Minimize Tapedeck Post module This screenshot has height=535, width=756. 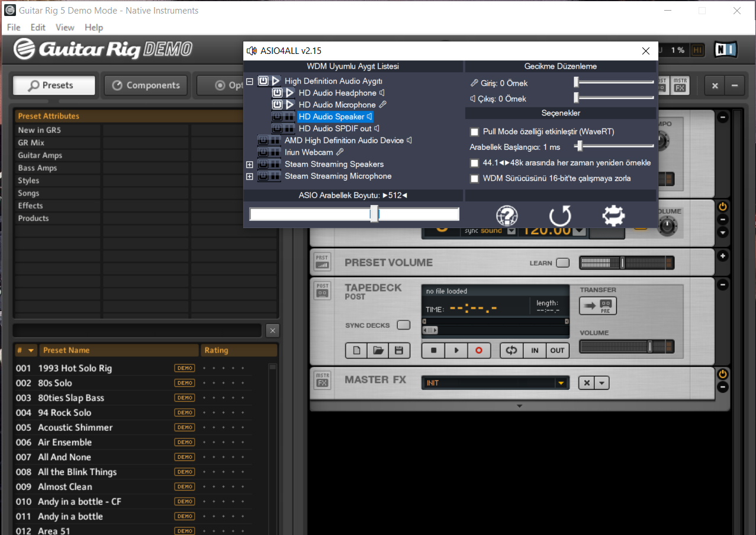(x=722, y=285)
